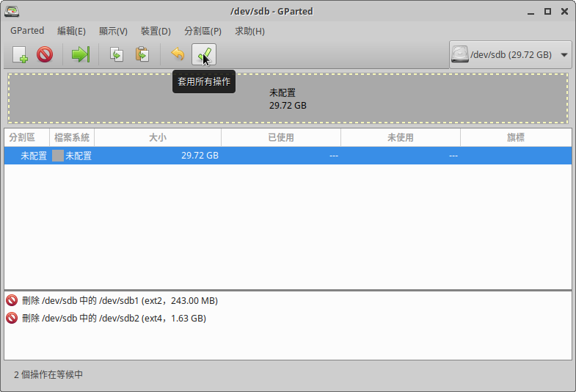Select the unallocated 29.72 GB graphic block
The width and height of the screenshot is (576, 392).
pyautogui.click(x=288, y=98)
